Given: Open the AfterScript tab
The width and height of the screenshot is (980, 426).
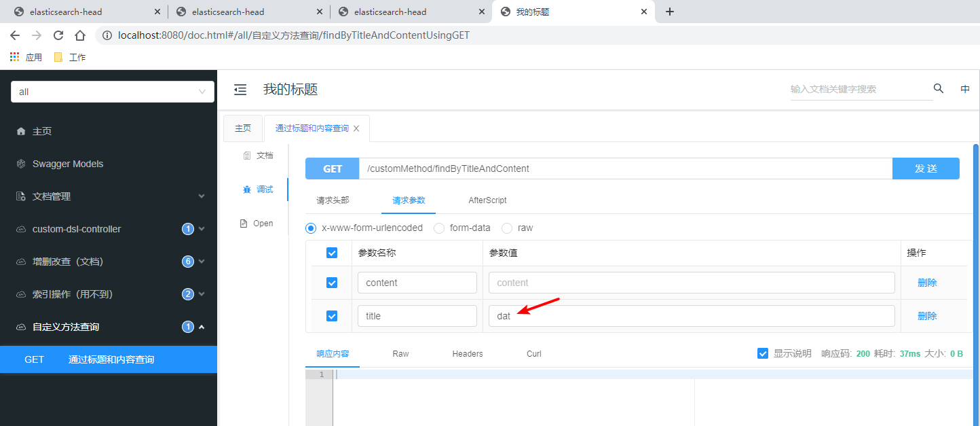Looking at the screenshot, I should click(x=487, y=200).
